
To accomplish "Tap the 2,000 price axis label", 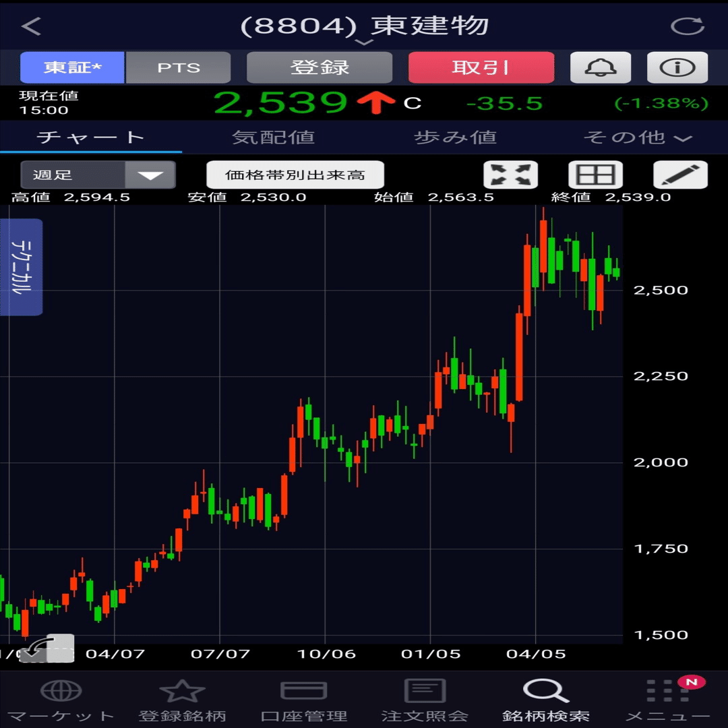I will pos(661,462).
